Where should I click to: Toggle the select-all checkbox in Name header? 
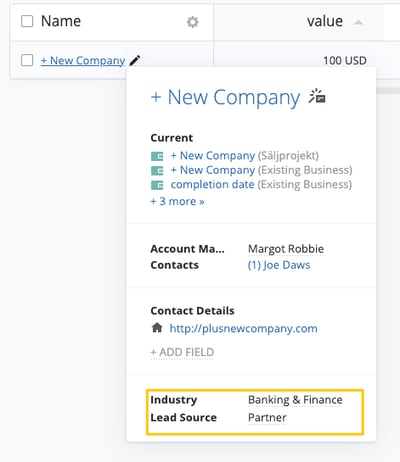click(x=27, y=21)
